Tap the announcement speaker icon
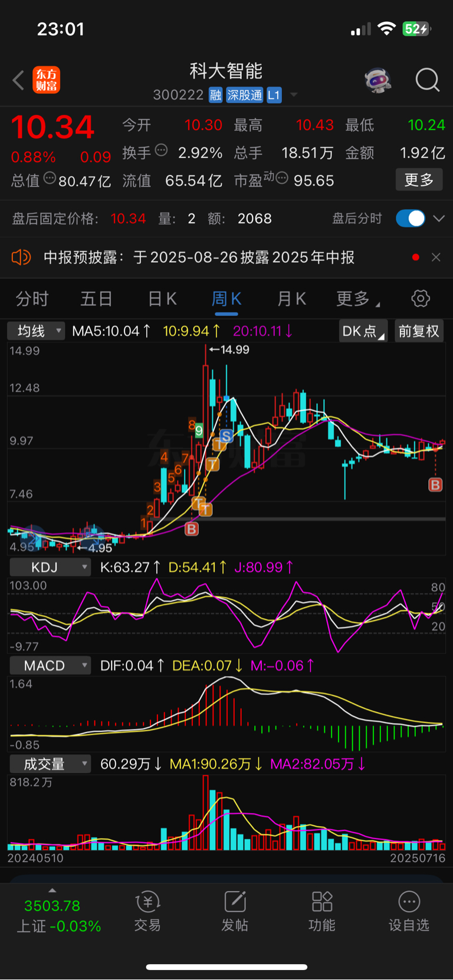 [x=21, y=257]
